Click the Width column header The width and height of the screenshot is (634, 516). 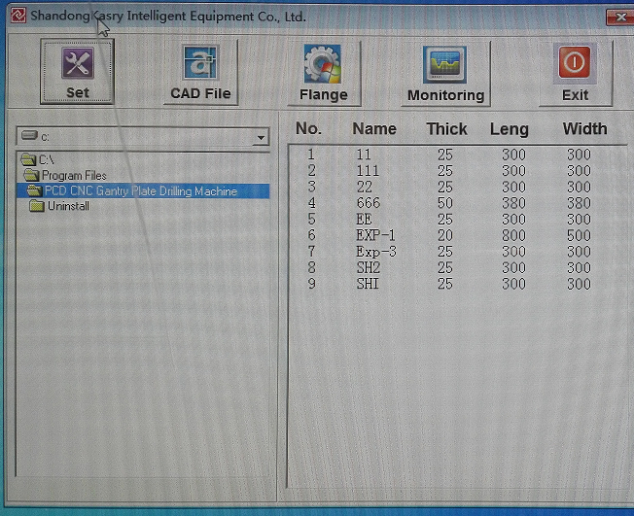(585, 129)
